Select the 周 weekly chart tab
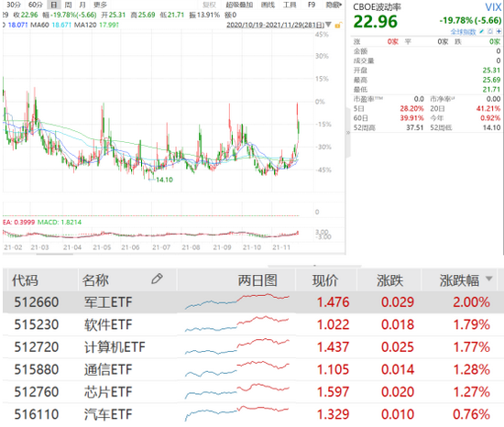The width and height of the screenshot is (504, 427). pyautogui.click(x=68, y=5)
